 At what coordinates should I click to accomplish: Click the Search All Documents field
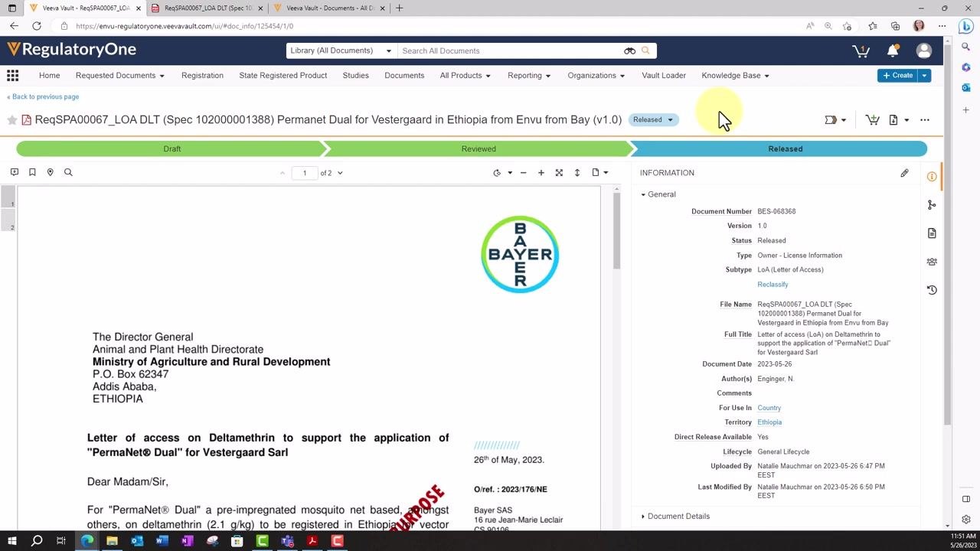(x=510, y=51)
